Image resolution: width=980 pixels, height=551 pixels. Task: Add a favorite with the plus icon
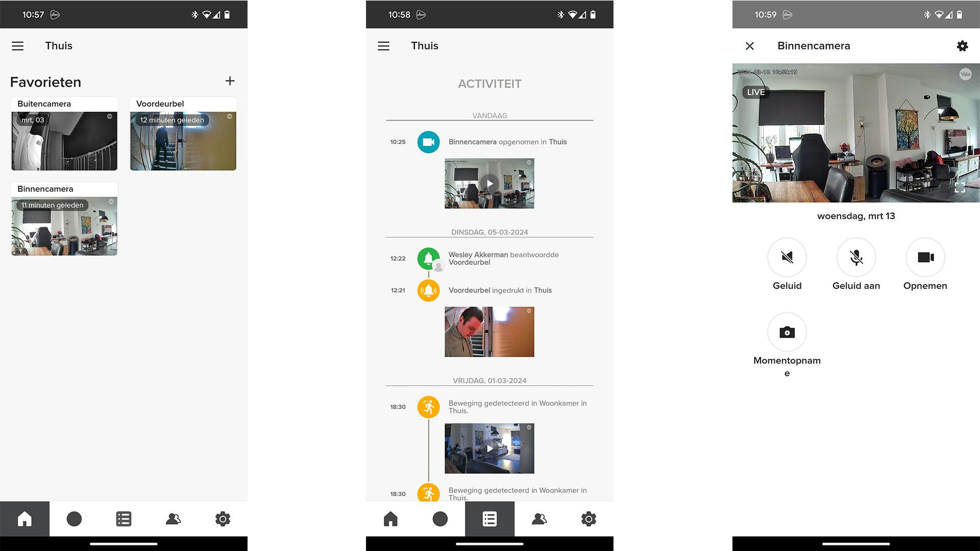[x=230, y=81]
